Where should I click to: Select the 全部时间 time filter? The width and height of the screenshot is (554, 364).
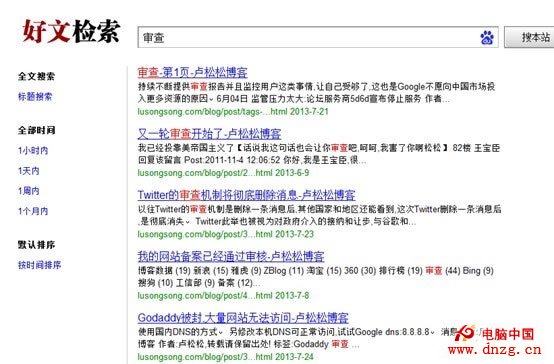pyautogui.click(x=36, y=130)
